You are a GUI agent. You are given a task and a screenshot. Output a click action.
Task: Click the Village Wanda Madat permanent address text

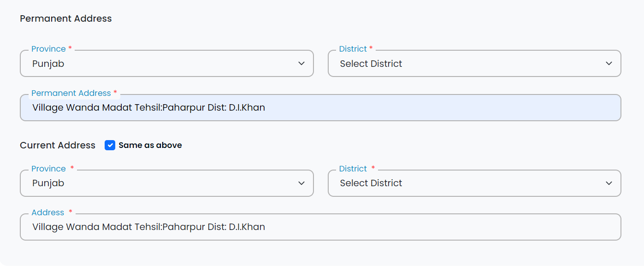(x=148, y=107)
